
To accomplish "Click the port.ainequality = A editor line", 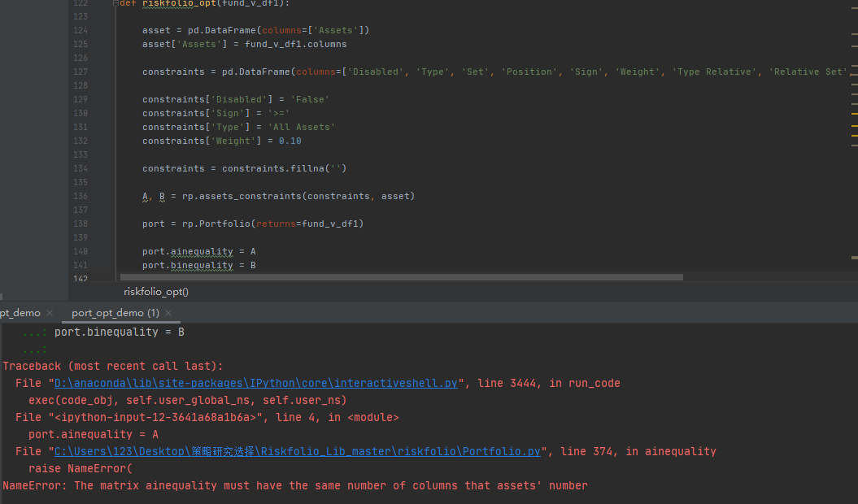I will click(198, 251).
